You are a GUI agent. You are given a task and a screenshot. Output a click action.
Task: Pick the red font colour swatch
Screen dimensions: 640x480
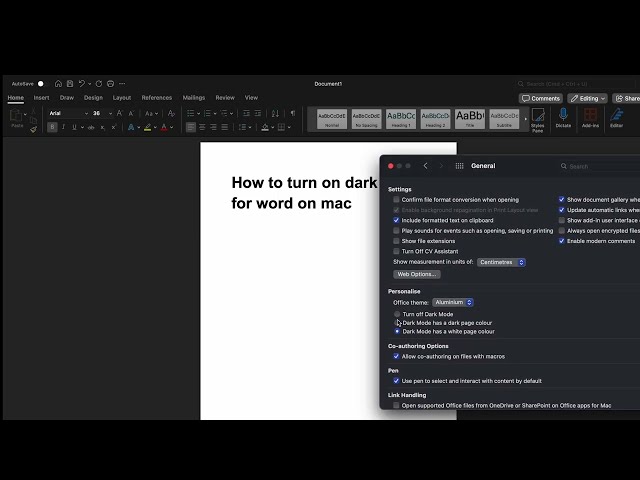(164, 128)
